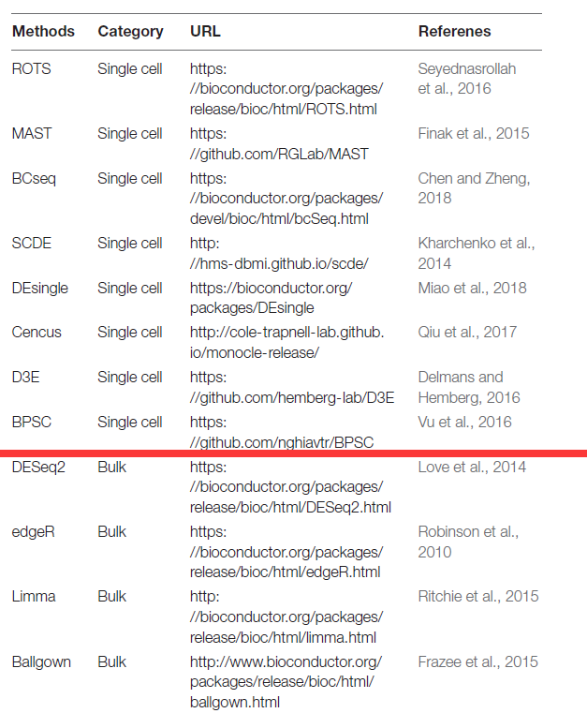Click the Methods column header
Screen dimensions: 587x728
coord(43,31)
